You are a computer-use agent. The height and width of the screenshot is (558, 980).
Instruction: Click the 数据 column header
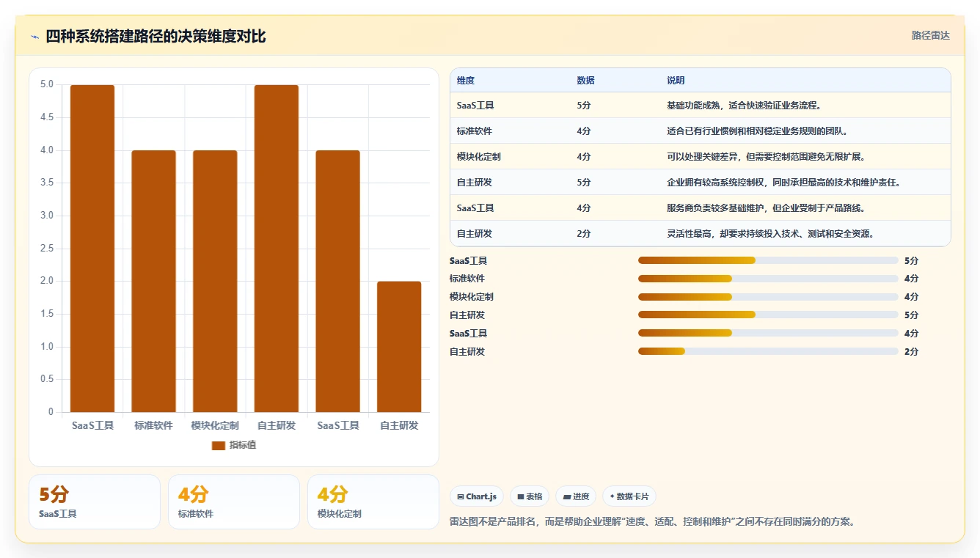tap(586, 81)
